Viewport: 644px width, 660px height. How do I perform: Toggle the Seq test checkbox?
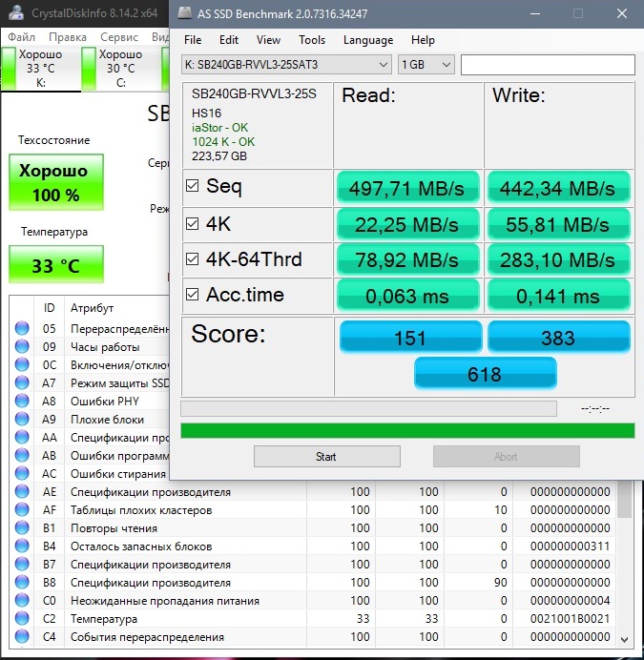(x=192, y=186)
